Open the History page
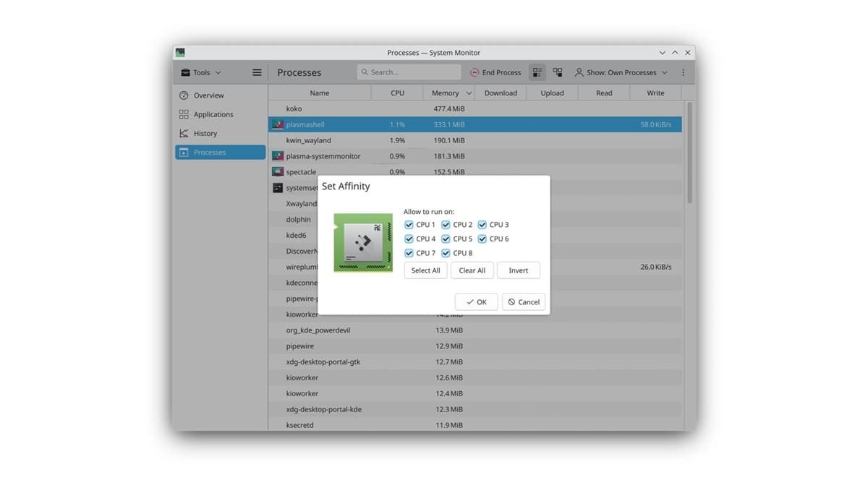The height and width of the screenshot is (488, 868). 221,134
